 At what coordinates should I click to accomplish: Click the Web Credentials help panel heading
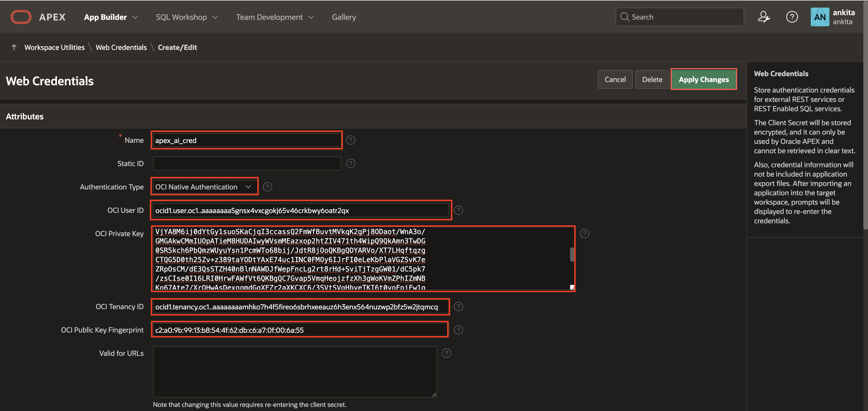pyautogui.click(x=780, y=74)
